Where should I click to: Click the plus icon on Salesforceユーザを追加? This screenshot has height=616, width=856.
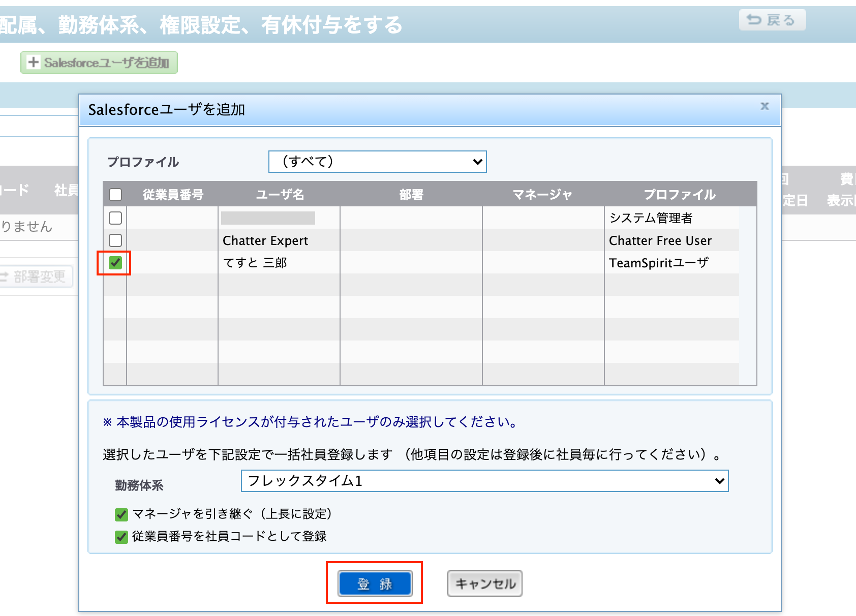click(34, 63)
